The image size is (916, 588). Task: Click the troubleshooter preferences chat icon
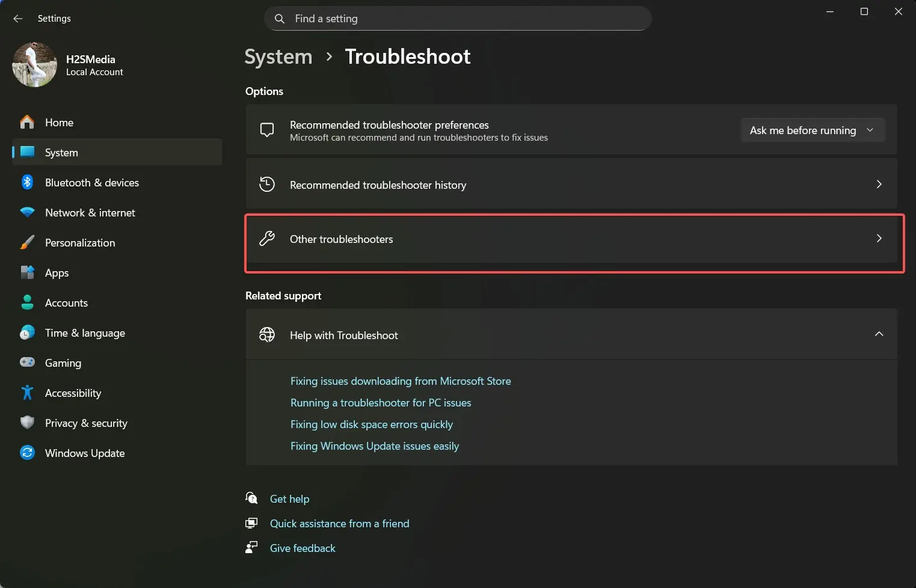tap(267, 130)
